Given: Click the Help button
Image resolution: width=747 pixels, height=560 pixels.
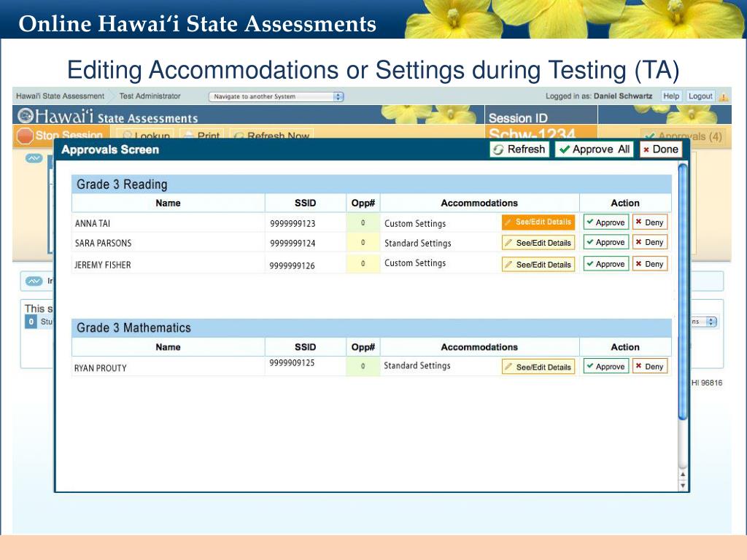Looking at the screenshot, I should (x=671, y=96).
